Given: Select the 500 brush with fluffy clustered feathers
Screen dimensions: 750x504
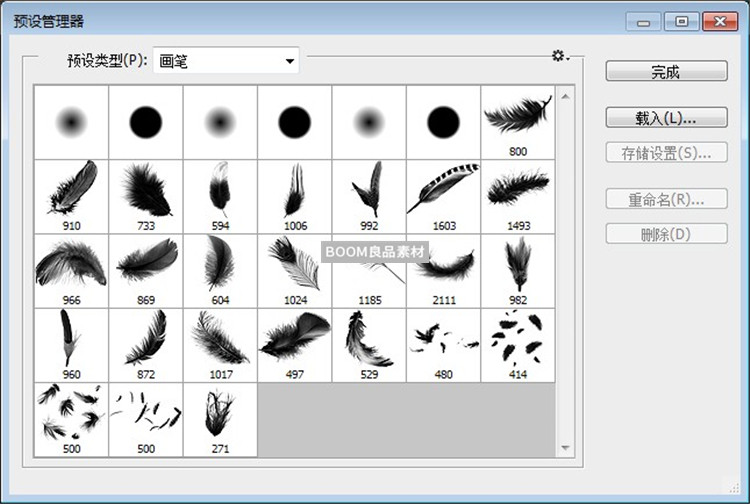Looking at the screenshot, I should tap(72, 420).
